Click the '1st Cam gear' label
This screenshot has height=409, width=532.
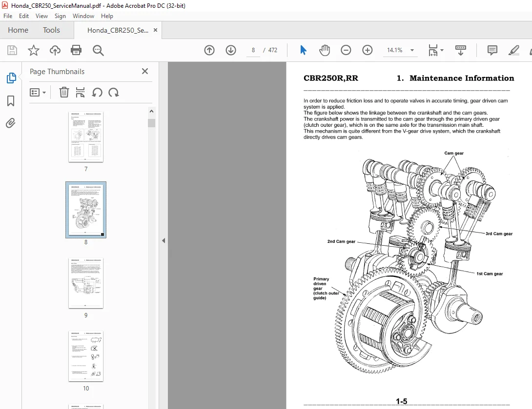490,274
